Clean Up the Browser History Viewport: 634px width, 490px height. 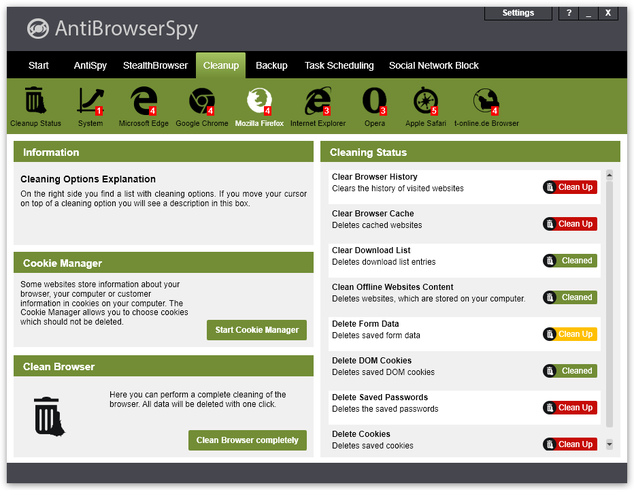[x=570, y=187]
